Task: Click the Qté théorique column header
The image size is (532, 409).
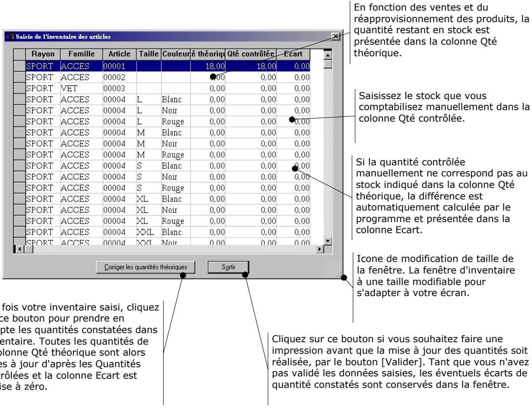Action: click(x=208, y=54)
